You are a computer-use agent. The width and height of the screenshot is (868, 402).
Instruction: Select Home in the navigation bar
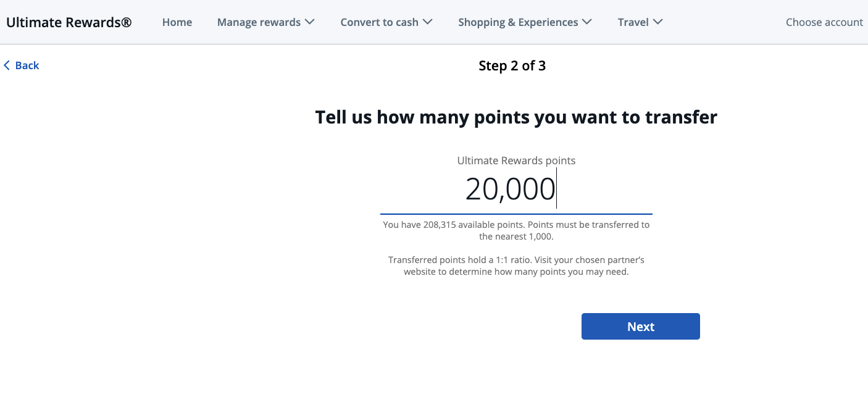[x=177, y=22]
